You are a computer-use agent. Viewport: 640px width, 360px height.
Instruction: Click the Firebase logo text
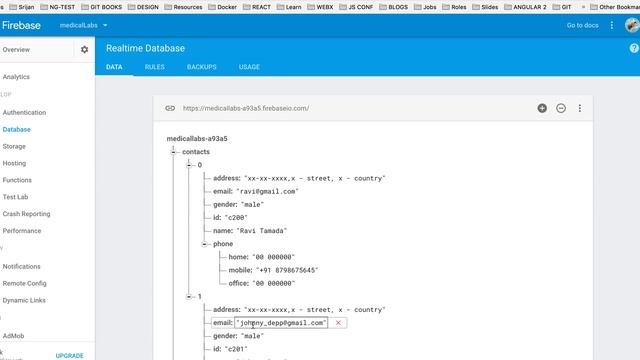[21, 25]
